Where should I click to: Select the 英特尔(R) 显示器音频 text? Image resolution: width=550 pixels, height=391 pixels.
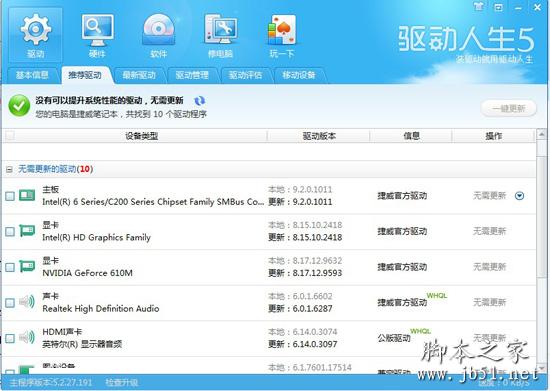[82, 344]
